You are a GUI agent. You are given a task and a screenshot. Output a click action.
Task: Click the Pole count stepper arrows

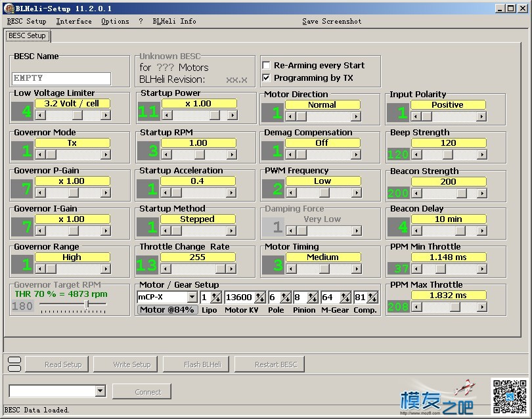[286, 298]
